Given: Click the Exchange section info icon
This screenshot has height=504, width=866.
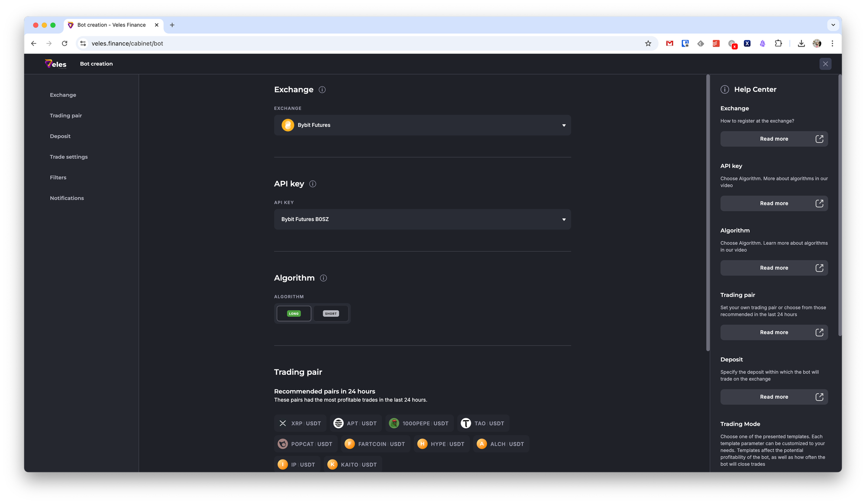Looking at the screenshot, I should coord(322,90).
